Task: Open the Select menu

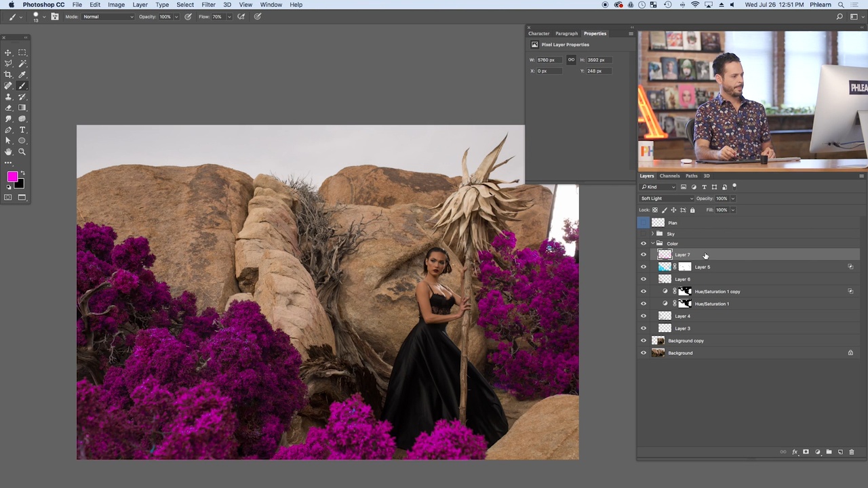Action: pyautogui.click(x=185, y=5)
